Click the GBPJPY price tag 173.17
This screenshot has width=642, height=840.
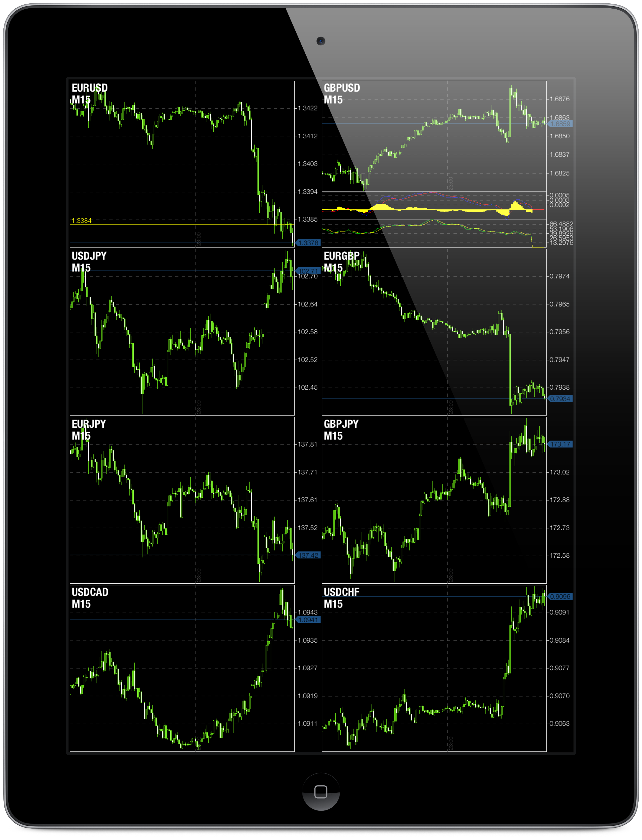coord(560,444)
